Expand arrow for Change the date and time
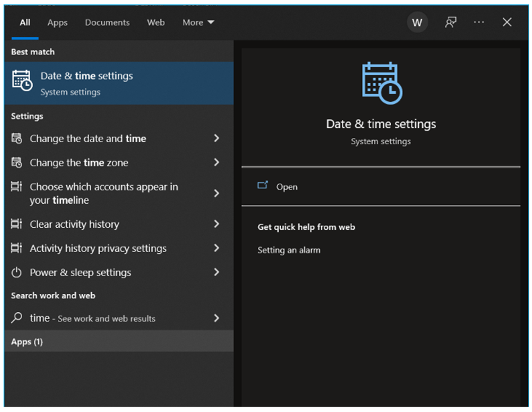The height and width of the screenshot is (412, 532). coord(217,138)
